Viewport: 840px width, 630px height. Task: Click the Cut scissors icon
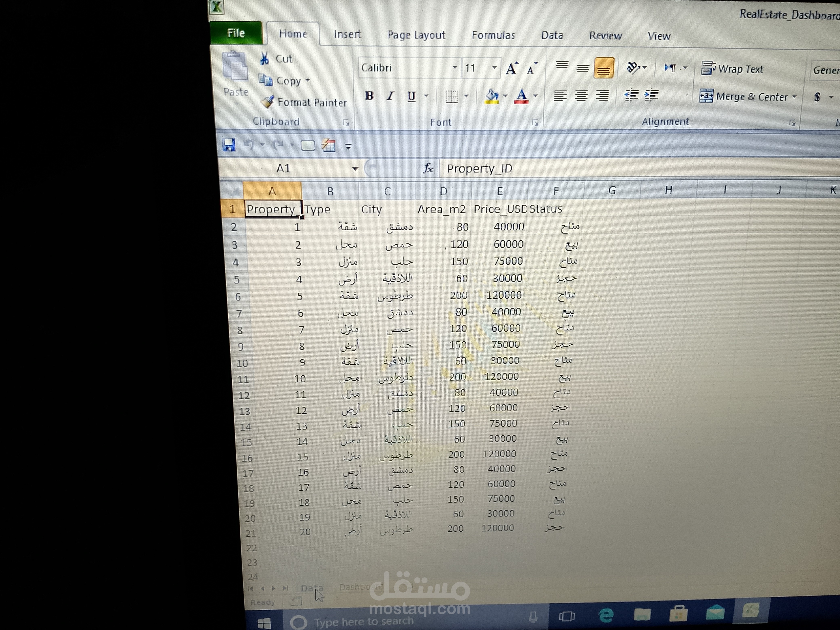click(x=265, y=59)
